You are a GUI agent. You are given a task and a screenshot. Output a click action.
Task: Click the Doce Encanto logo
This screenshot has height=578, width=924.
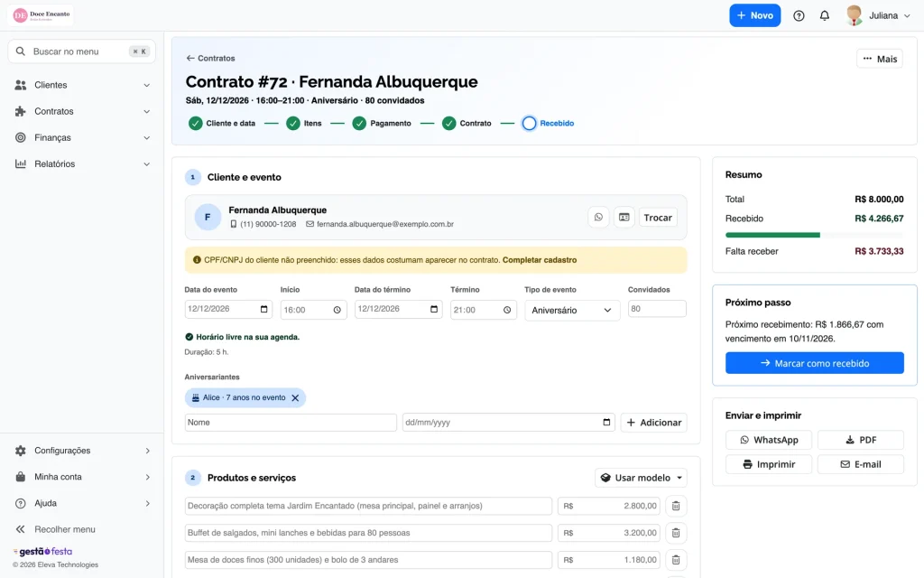click(x=42, y=15)
